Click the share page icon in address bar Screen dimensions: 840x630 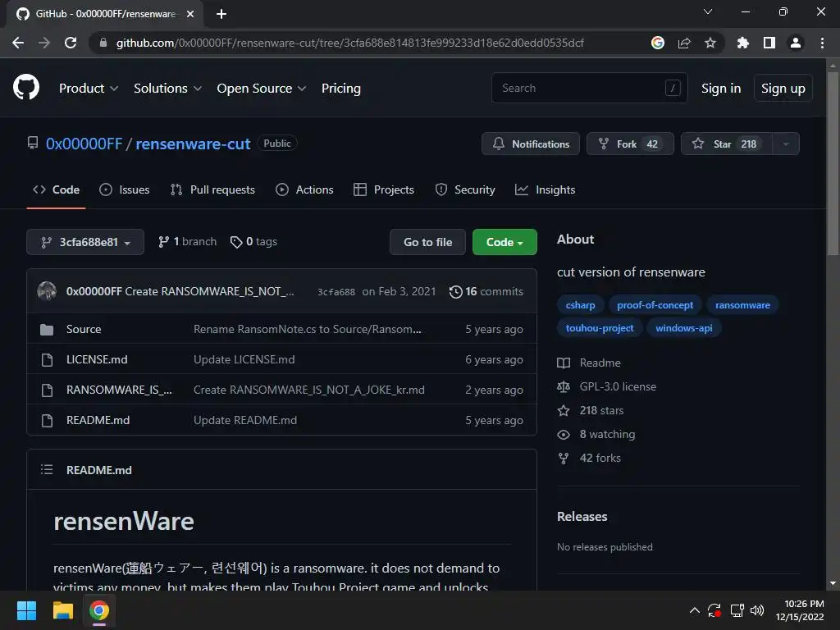[684, 43]
